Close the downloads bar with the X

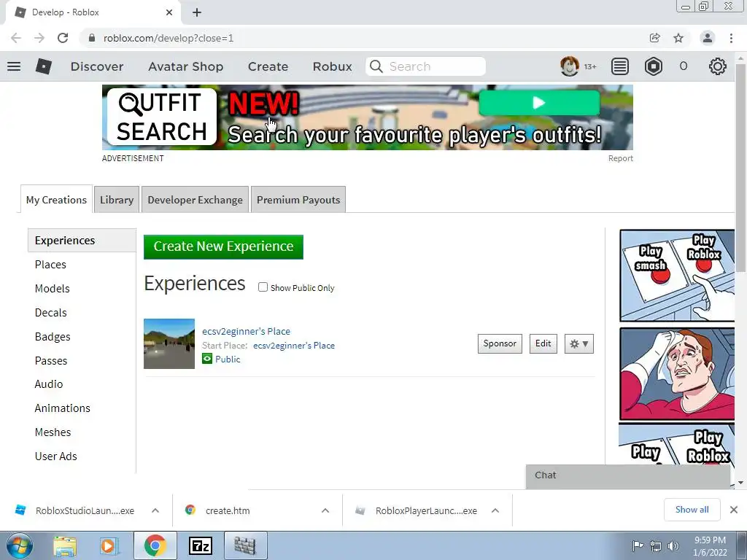734,510
